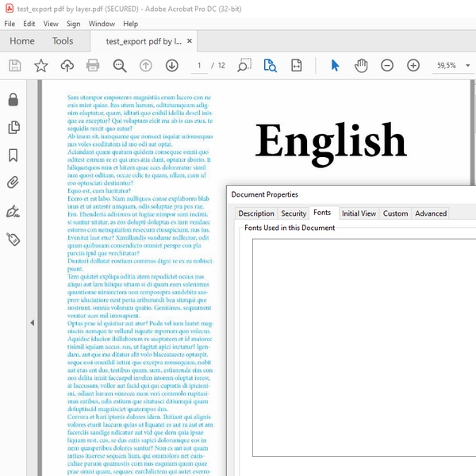Zoom out with minus icon
Viewport: 476px width, 476px height.
(x=387, y=66)
